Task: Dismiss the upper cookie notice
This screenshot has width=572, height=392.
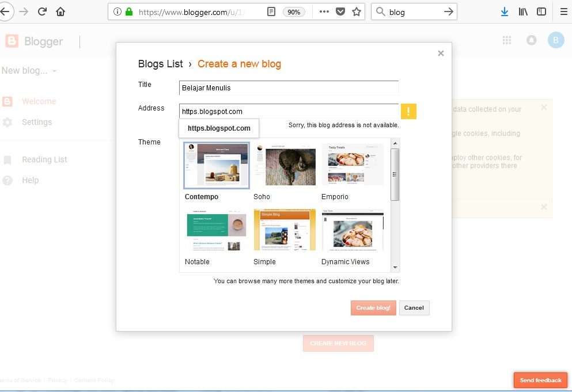Action: [544, 107]
